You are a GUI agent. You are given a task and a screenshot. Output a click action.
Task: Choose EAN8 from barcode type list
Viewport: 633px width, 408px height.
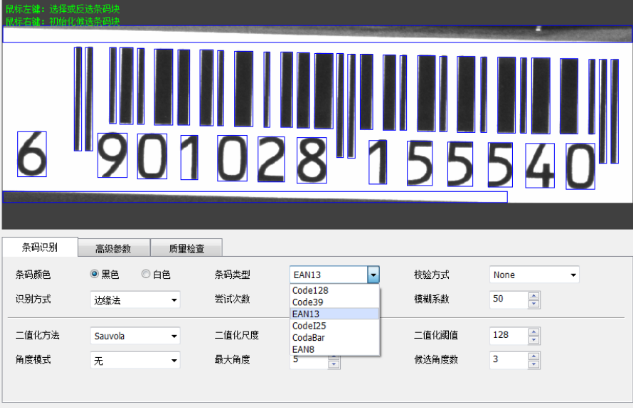tap(335, 349)
